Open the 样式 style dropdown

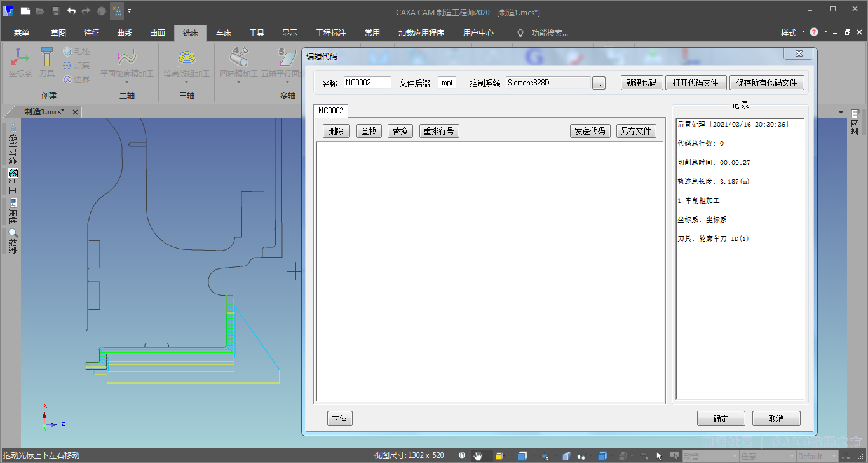click(793, 32)
